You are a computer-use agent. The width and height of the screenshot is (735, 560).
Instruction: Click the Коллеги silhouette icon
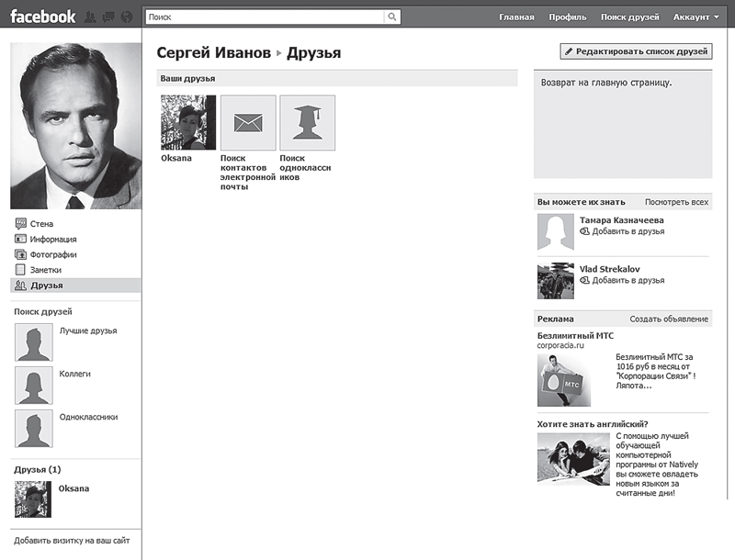(33, 386)
